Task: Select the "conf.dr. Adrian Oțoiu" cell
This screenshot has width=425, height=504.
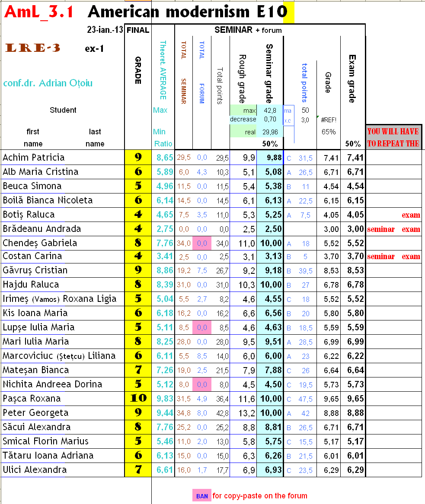Action: (x=48, y=83)
